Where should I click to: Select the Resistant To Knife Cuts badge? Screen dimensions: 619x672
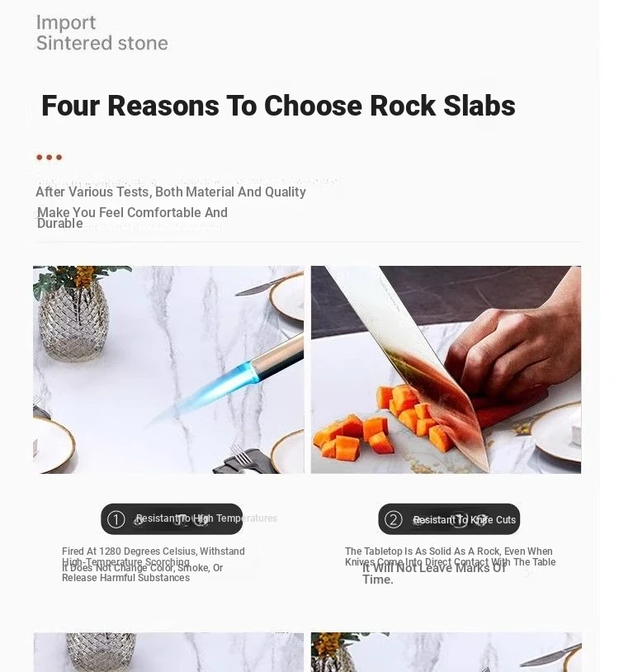(x=449, y=519)
